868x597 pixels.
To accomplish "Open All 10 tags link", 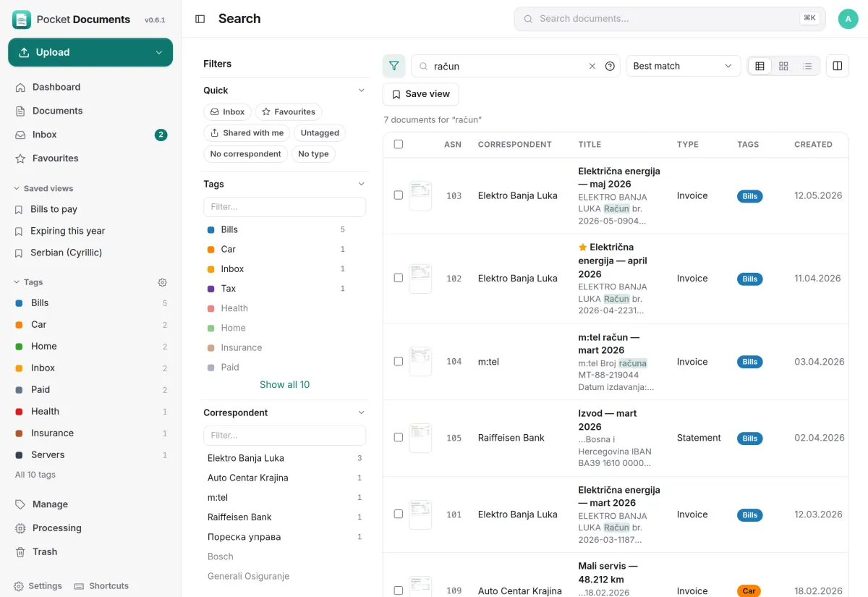I will click(35, 475).
